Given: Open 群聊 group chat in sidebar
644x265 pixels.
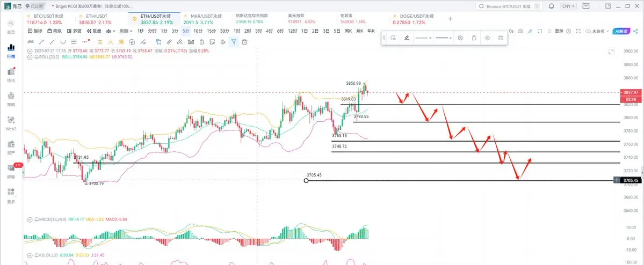Looking at the screenshot, I should [11, 172].
